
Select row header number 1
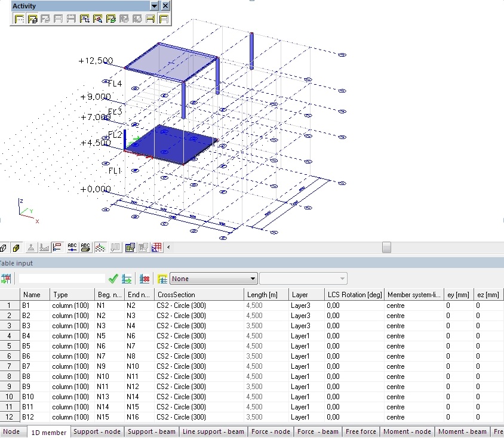point(10,306)
